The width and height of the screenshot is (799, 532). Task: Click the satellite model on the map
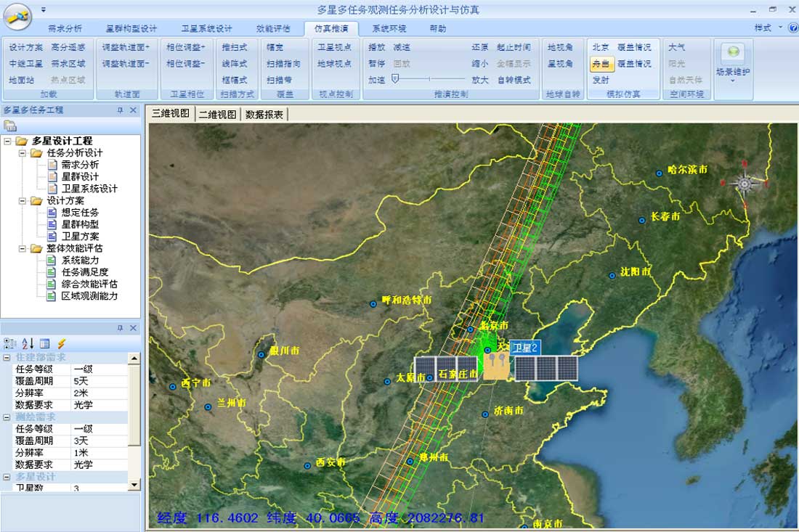coord(496,367)
